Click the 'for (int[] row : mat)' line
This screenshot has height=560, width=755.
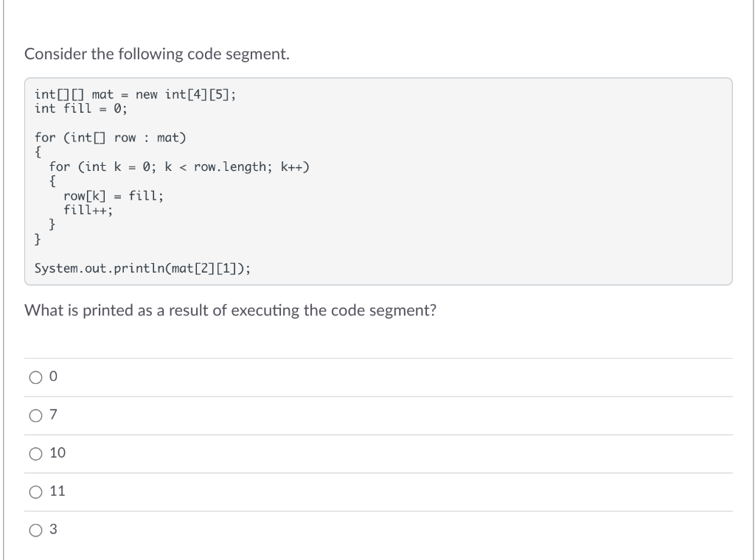[x=111, y=138]
